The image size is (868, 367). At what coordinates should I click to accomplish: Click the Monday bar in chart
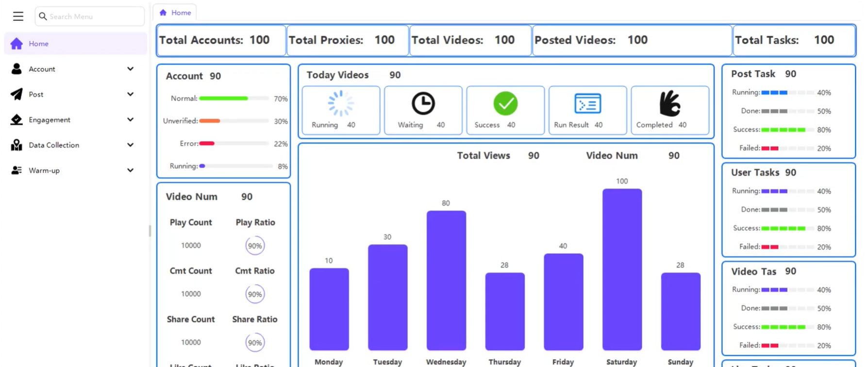(x=329, y=309)
